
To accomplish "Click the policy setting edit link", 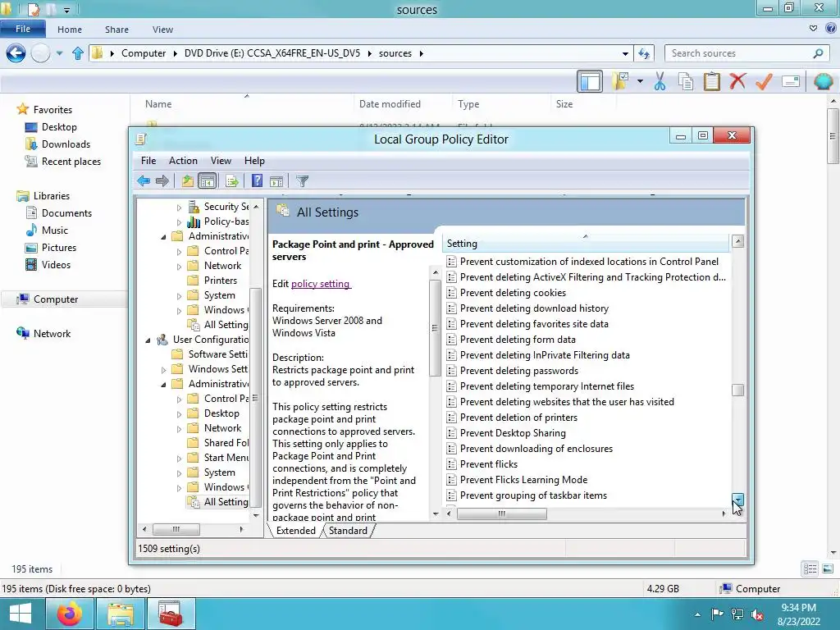I will [321, 284].
